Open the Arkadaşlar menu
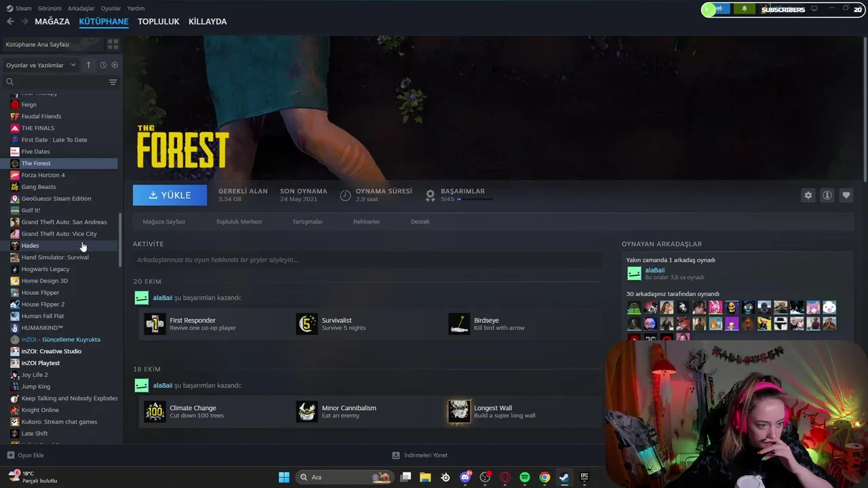The height and width of the screenshot is (488, 868). coord(81,8)
